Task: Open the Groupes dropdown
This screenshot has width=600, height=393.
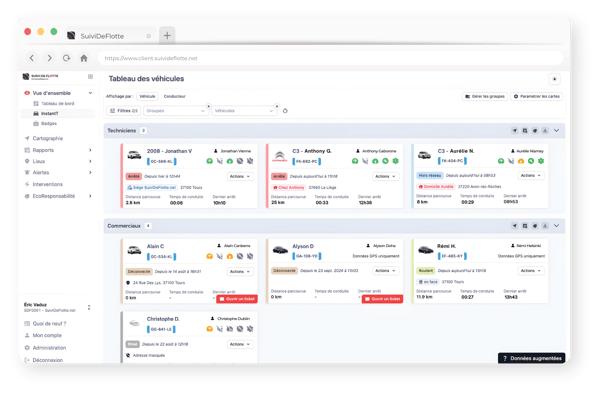Action: pos(175,111)
